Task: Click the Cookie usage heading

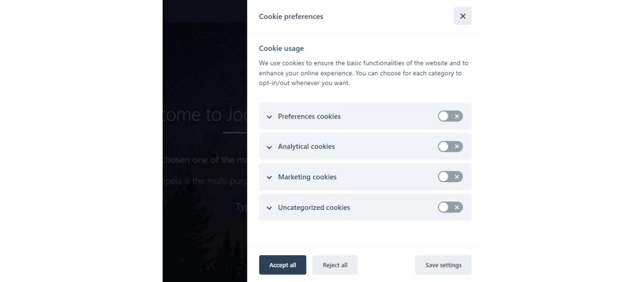Action: (x=281, y=48)
